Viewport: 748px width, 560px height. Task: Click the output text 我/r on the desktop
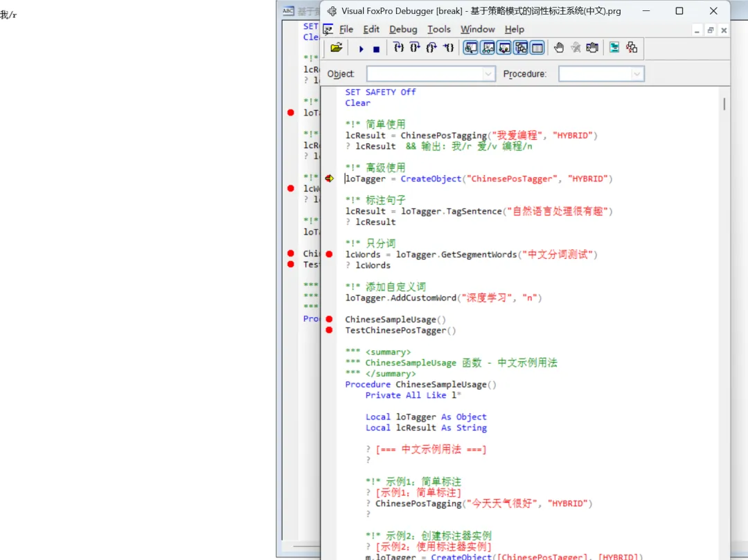coord(8,15)
